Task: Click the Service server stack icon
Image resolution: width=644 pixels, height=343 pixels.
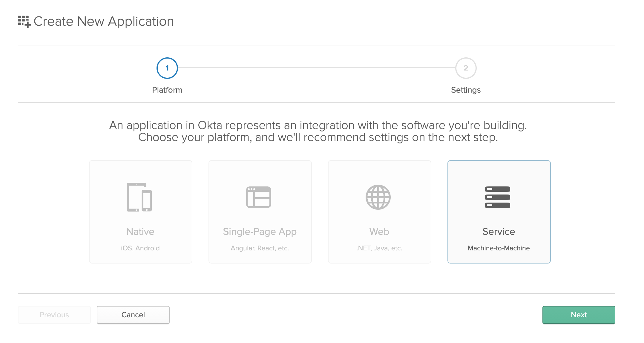Action: coord(498,197)
